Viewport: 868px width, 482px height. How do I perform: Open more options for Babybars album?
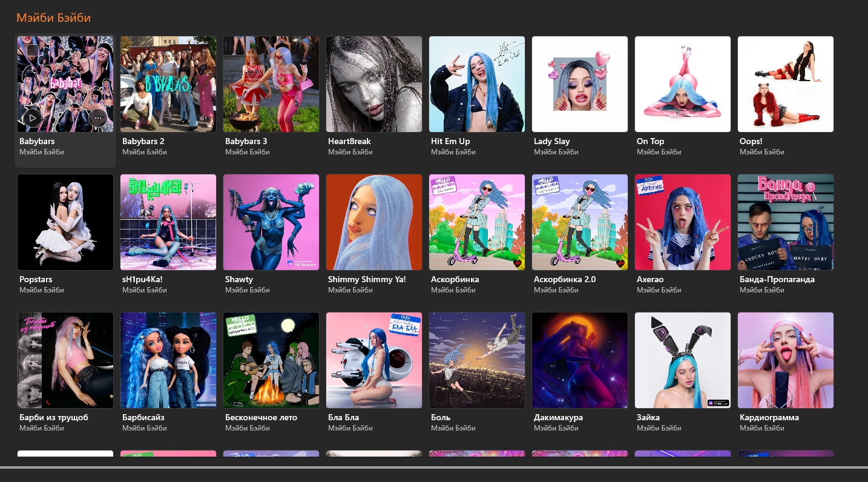point(98,117)
